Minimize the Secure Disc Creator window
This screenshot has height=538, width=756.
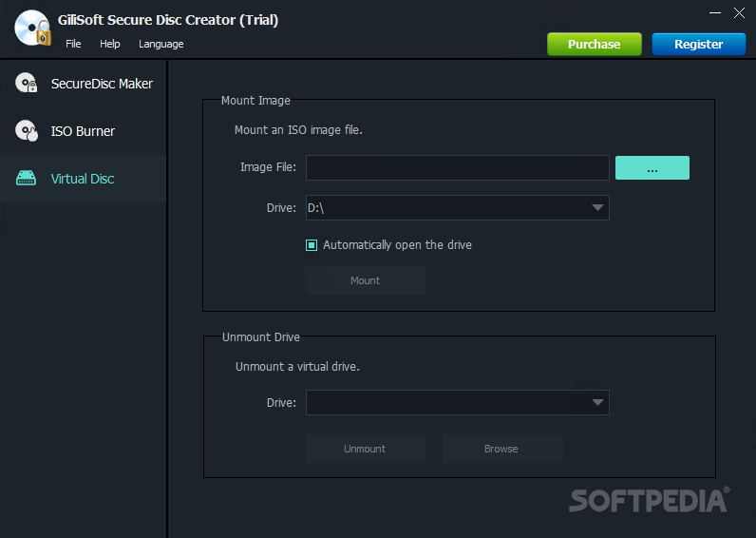click(x=715, y=13)
